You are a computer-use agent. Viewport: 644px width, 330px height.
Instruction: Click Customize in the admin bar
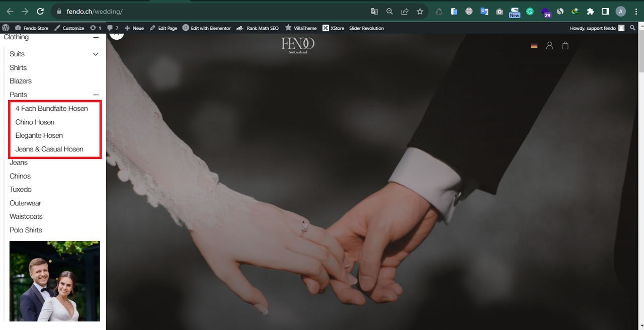[x=69, y=28]
